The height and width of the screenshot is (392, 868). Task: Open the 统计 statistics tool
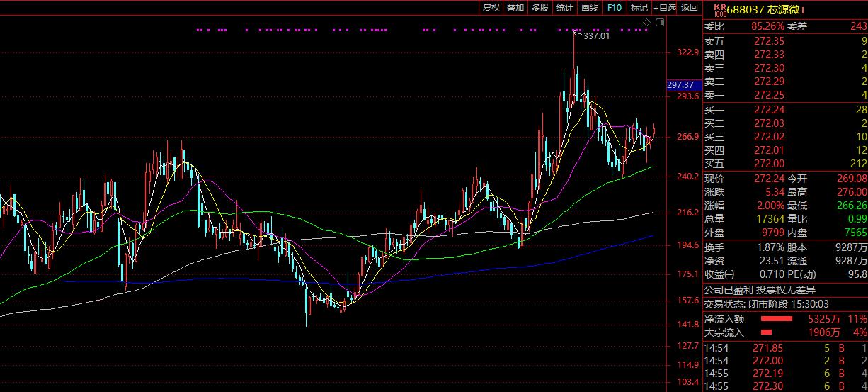click(565, 7)
